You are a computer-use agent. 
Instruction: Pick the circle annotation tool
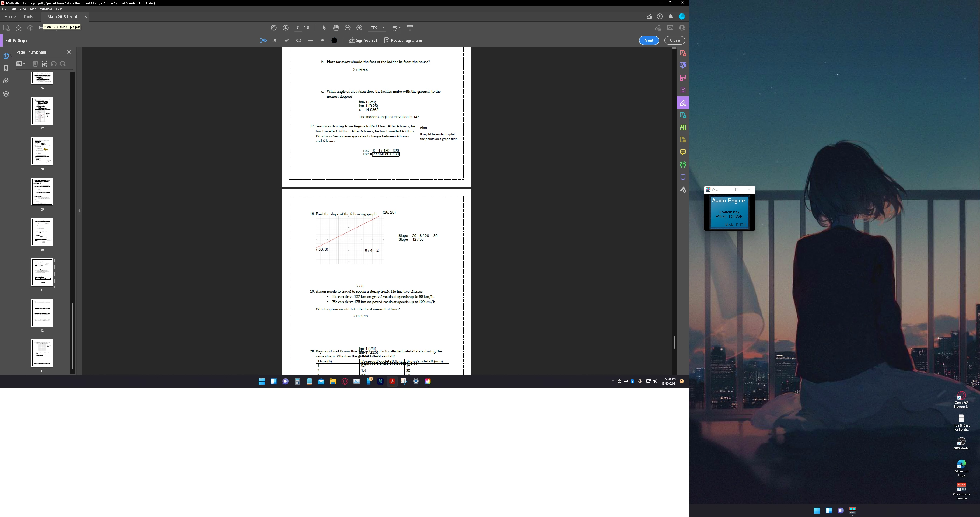coord(299,41)
